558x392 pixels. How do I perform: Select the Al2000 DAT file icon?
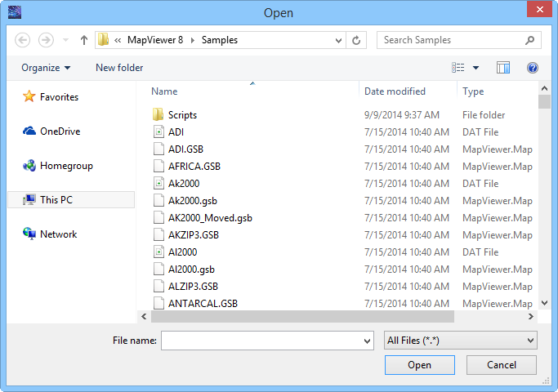pos(158,252)
